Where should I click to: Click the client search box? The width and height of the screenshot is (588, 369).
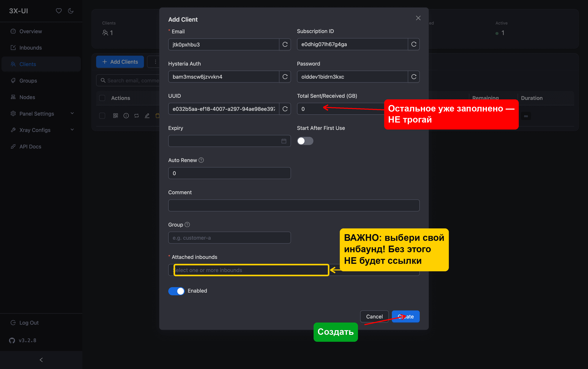click(x=128, y=81)
